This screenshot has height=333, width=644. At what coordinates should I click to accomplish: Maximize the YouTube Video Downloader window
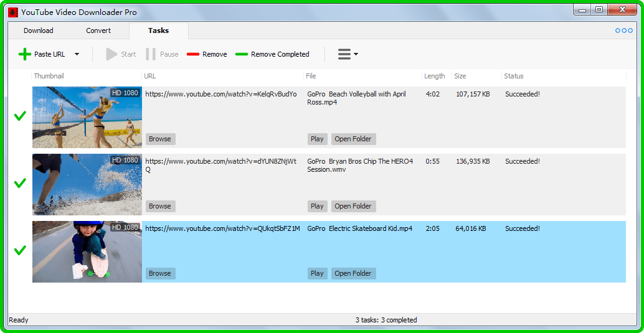click(x=599, y=10)
